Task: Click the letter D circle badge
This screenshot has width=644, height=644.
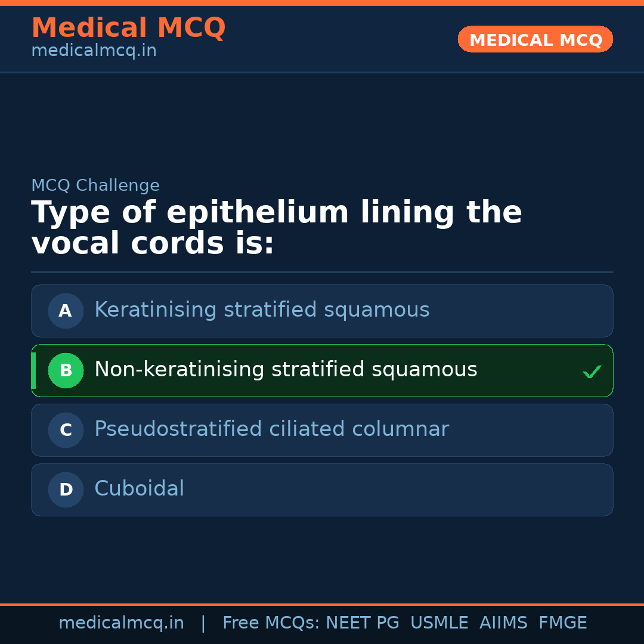Action: tap(66, 490)
